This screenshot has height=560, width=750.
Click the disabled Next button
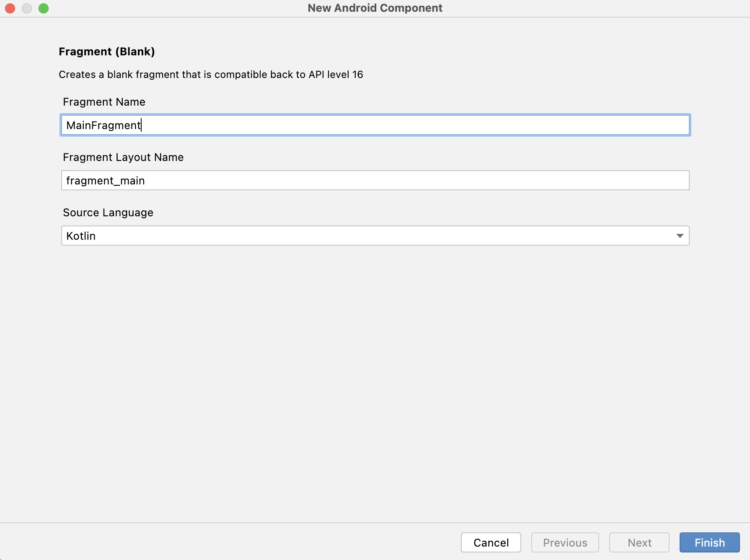click(x=639, y=542)
